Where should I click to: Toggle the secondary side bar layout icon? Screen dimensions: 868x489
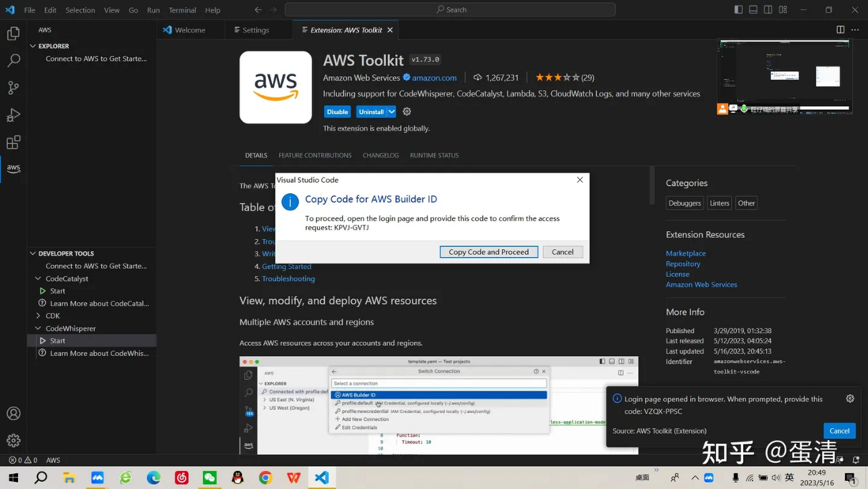point(768,9)
